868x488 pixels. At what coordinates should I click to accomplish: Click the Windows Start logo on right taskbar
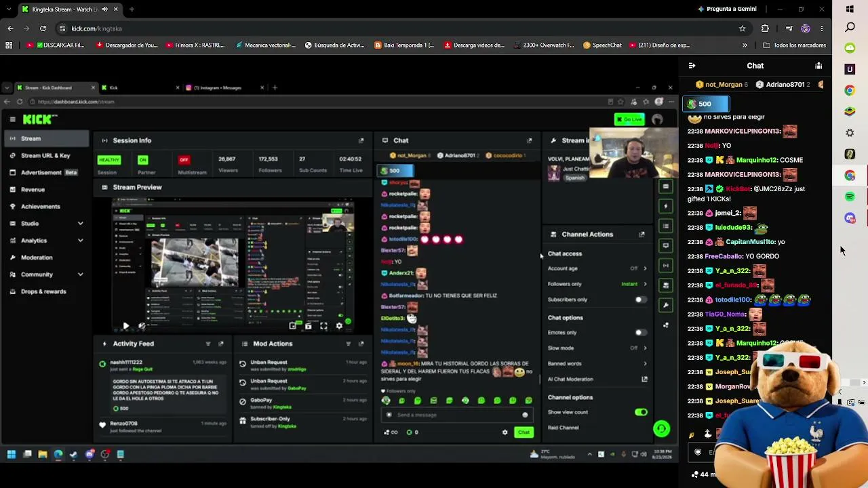tap(850, 9)
